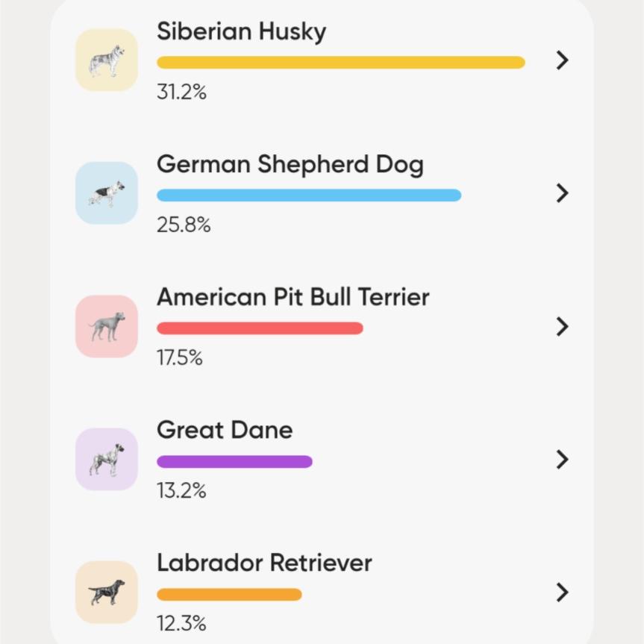This screenshot has width=644, height=644.
Task: Click the blue German Shepherd percentage bar
Action: pos(308,196)
